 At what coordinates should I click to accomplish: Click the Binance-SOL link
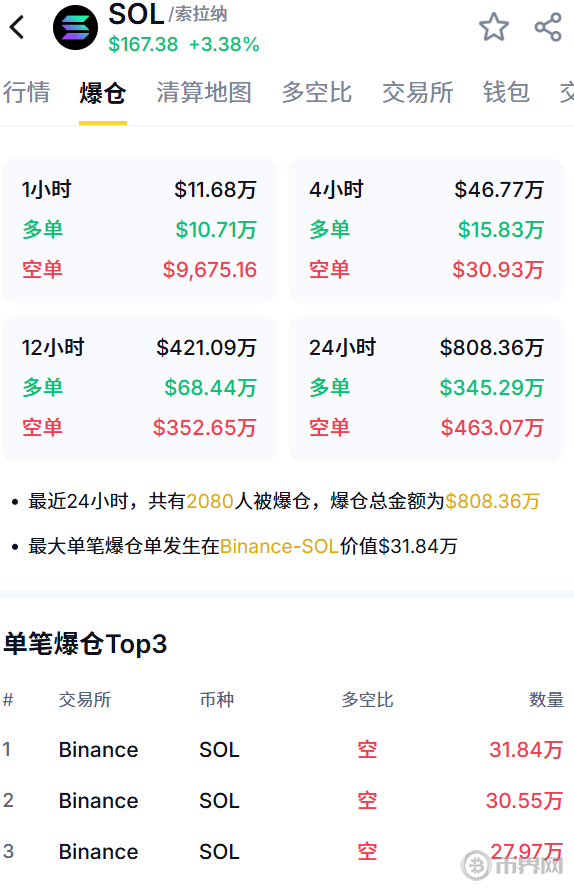pos(280,547)
